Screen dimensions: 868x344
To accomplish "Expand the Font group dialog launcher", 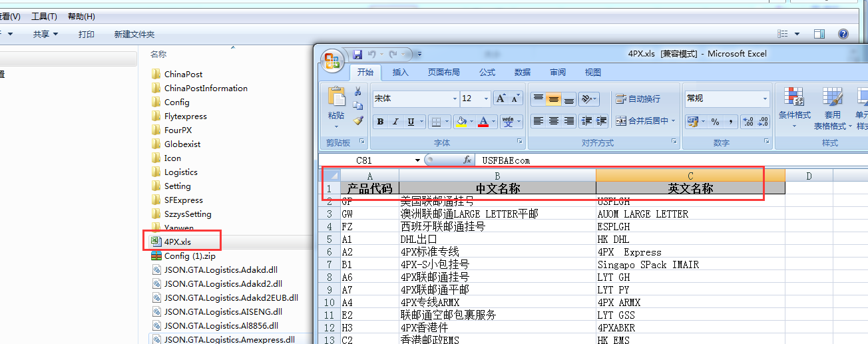I will point(519,142).
